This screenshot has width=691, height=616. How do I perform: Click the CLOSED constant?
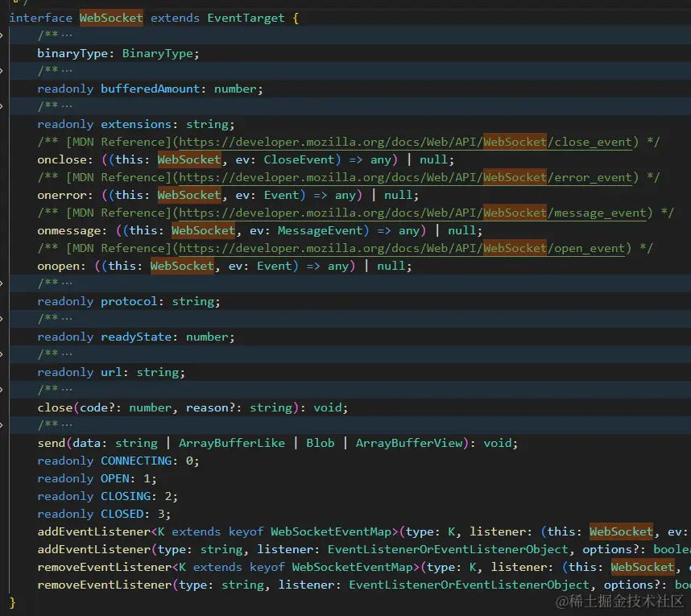point(122,515)
